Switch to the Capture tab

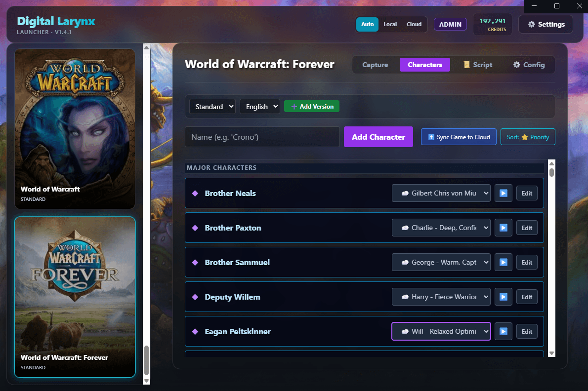tap(375, 65)
